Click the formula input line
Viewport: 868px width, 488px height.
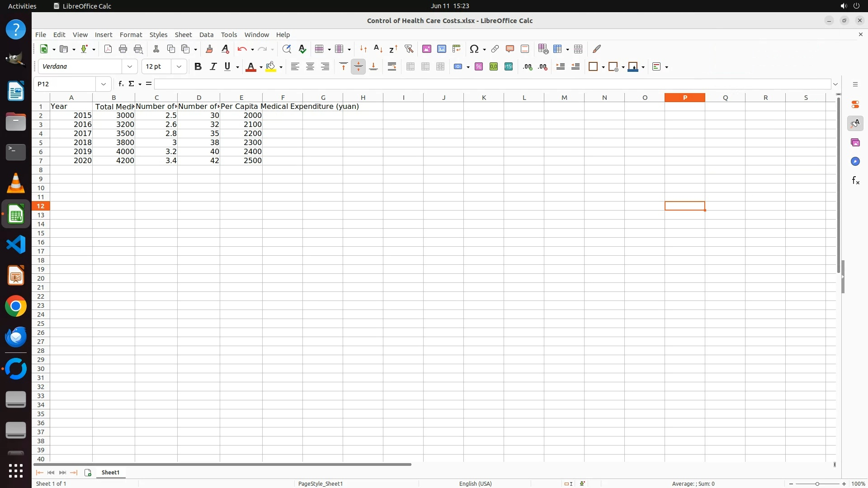click(492, 84)
